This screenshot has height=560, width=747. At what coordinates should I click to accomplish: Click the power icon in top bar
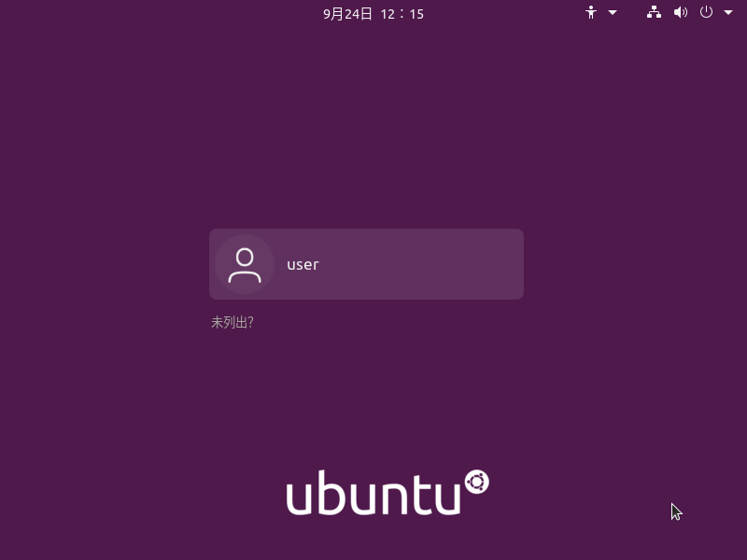(706, 12)
